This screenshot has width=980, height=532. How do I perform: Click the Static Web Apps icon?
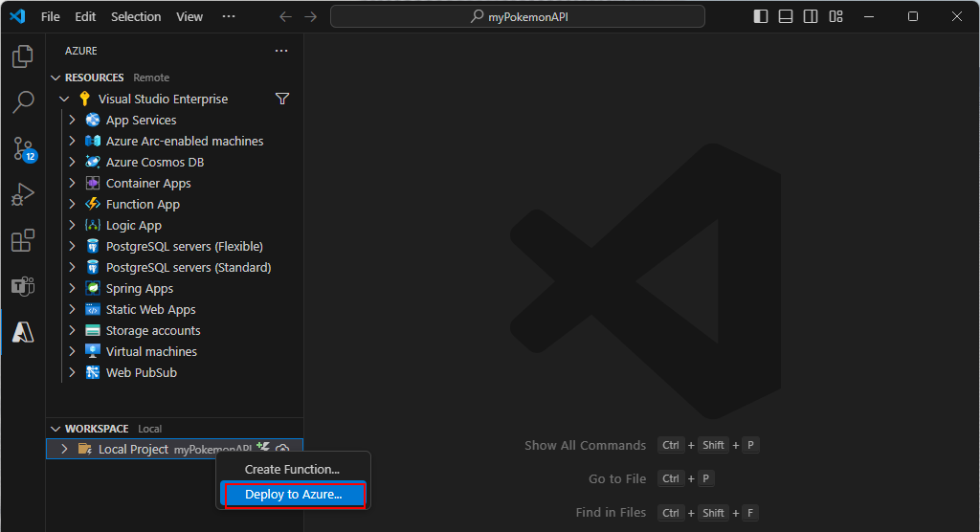pyautogui.click(x=93, y=309)
